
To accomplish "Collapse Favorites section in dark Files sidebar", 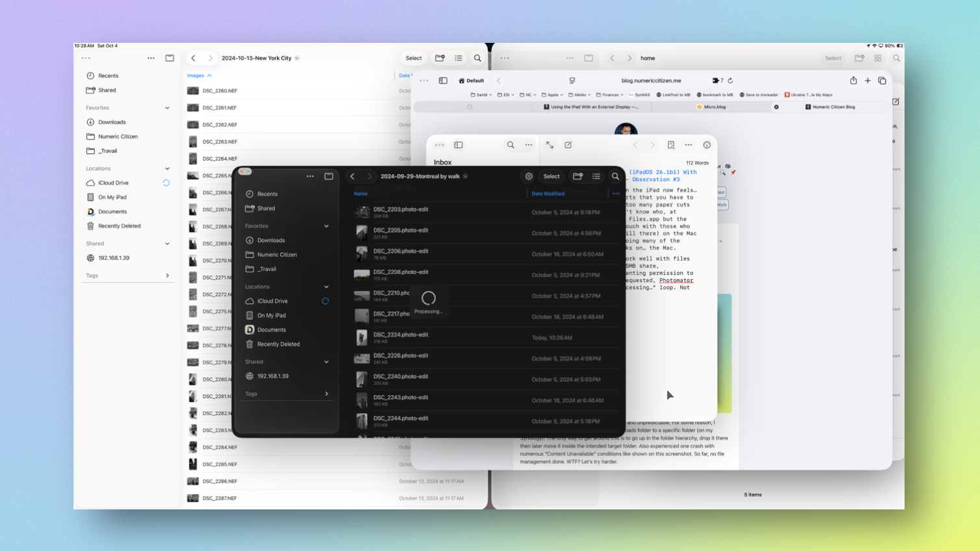I will click(326, 226).
